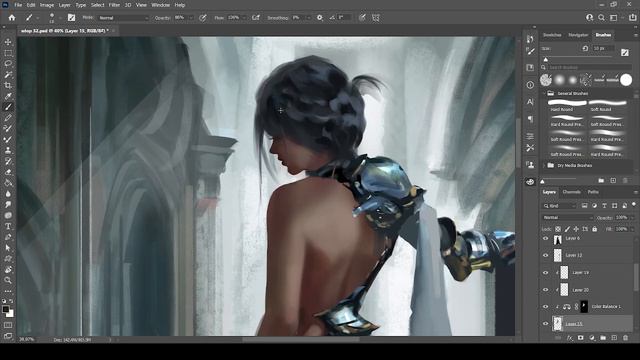This screenshot has height=360, width=640.
Task: Select the Eraser tool
Action: click(x=8, y=172)
